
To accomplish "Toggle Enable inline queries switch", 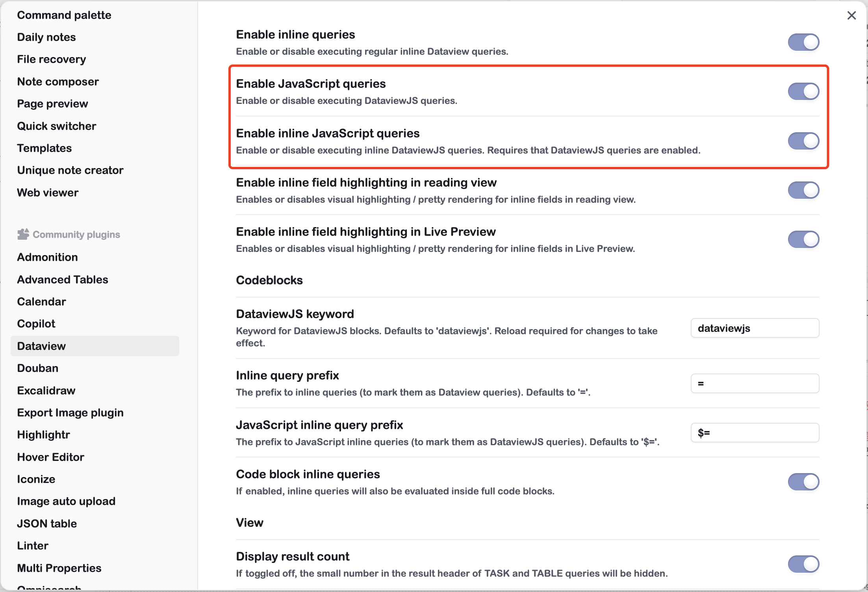I will (x=803, y=42).
